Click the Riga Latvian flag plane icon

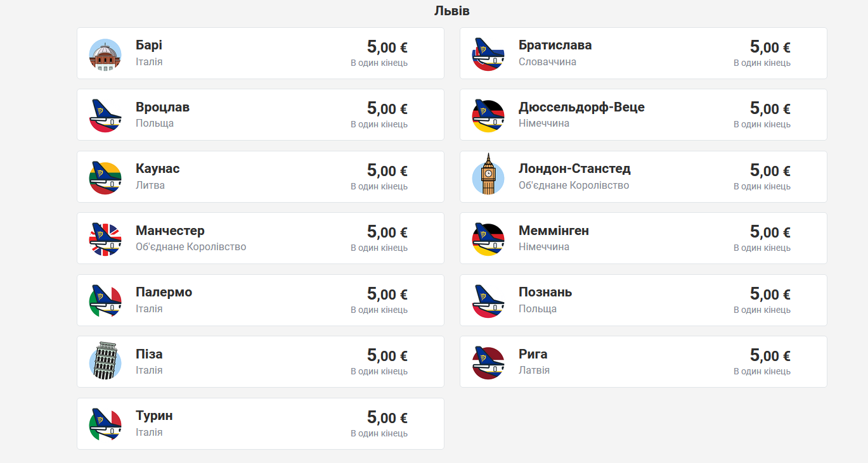point(488,363)
